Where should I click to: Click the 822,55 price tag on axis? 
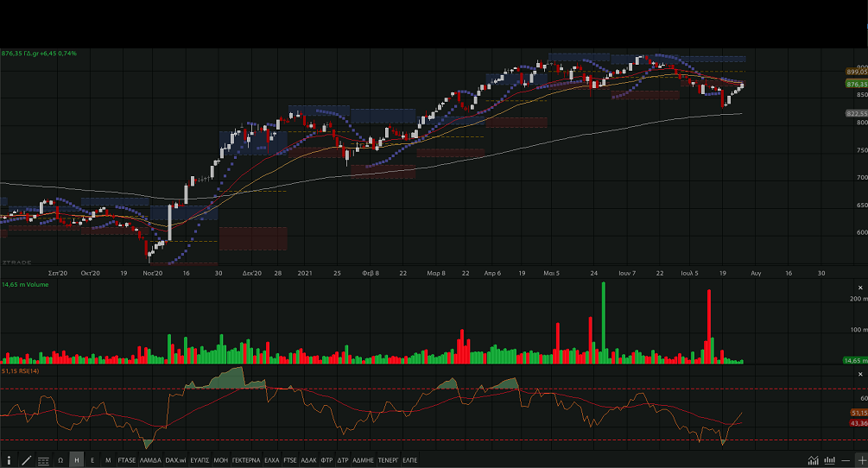[x=857, y=113]
